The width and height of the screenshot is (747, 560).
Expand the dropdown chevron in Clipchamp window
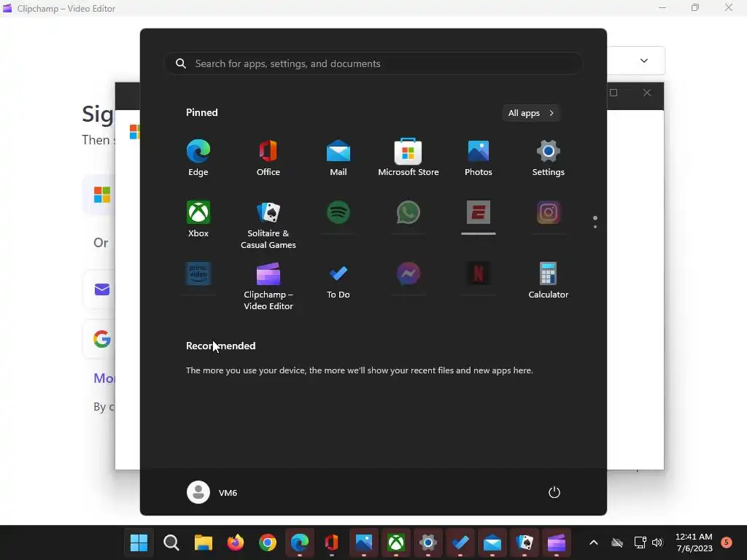pos(644,61)
